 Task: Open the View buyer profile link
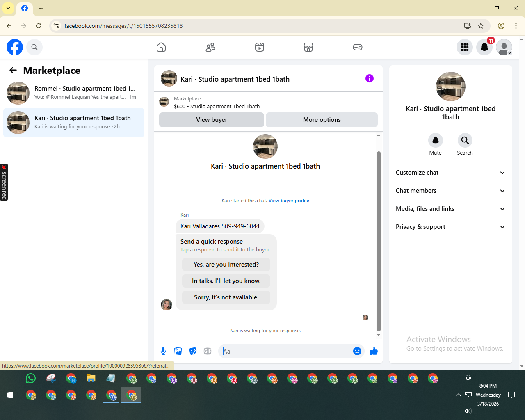(289, 201)
